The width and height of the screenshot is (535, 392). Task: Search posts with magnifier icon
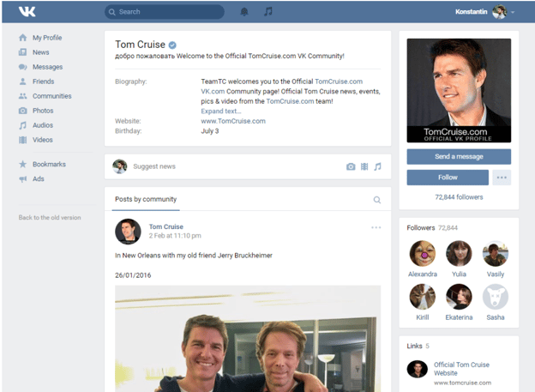point(377,200)
